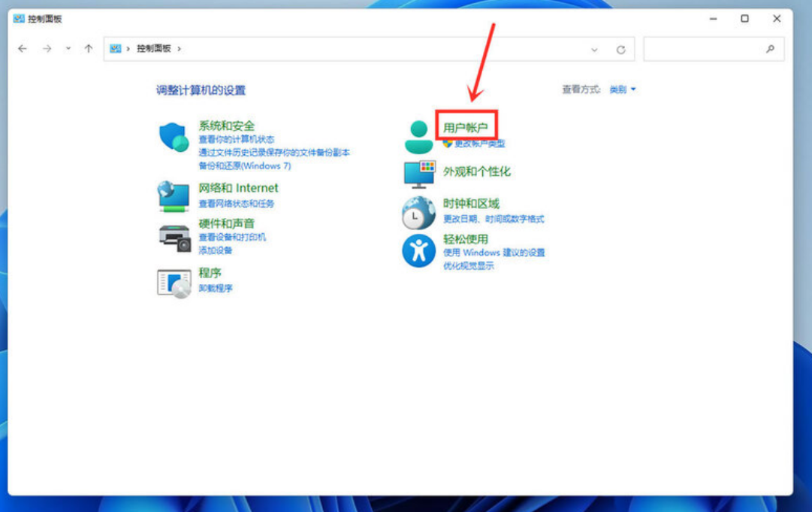Click 查看网络状态和任务 link
812x512 pixels.
pyautogui.click(x=237, y=204)
